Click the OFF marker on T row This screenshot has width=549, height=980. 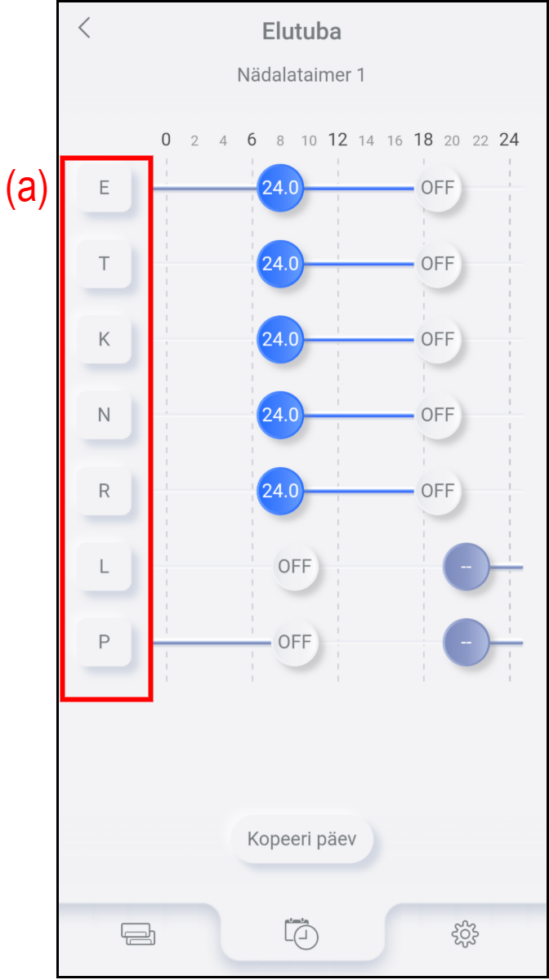[x=437, y=263]
